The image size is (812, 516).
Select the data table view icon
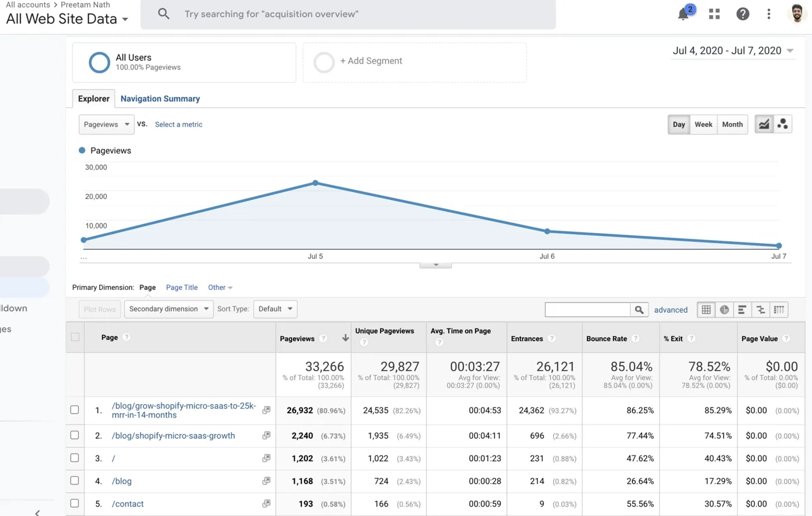[x=706, y=309]
